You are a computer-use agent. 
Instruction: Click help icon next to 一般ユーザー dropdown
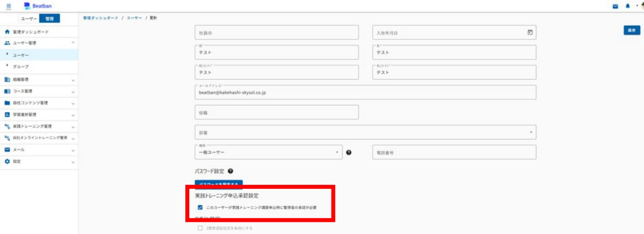349,152
